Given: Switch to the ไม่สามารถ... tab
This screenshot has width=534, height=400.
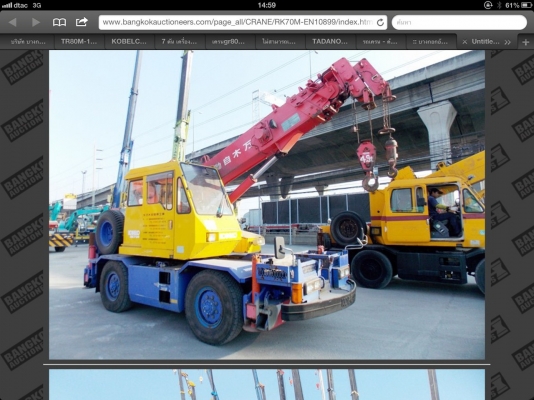Looking at the screenshot, I should pyautogui.click(x=279, y=42).
